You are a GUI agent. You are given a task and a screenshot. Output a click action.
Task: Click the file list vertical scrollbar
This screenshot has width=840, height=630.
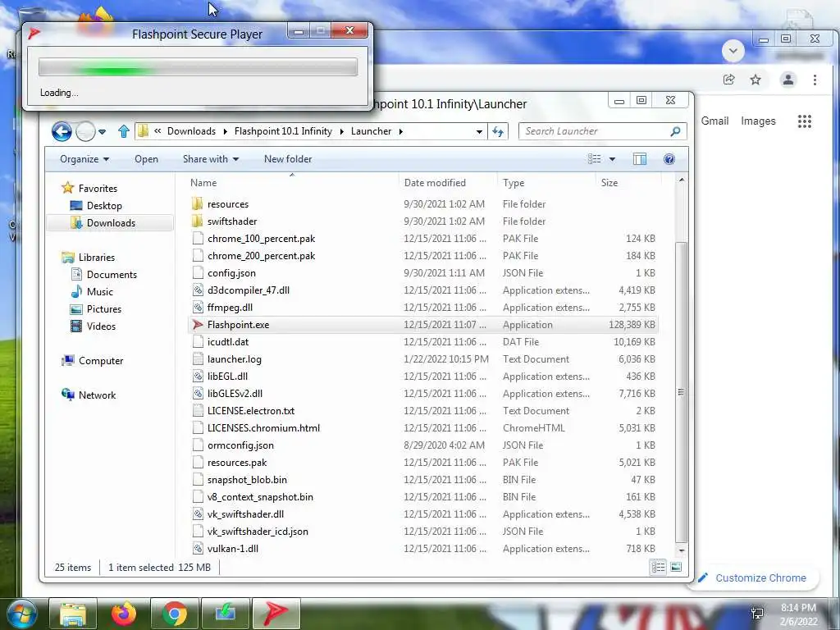tap(681, 392)
